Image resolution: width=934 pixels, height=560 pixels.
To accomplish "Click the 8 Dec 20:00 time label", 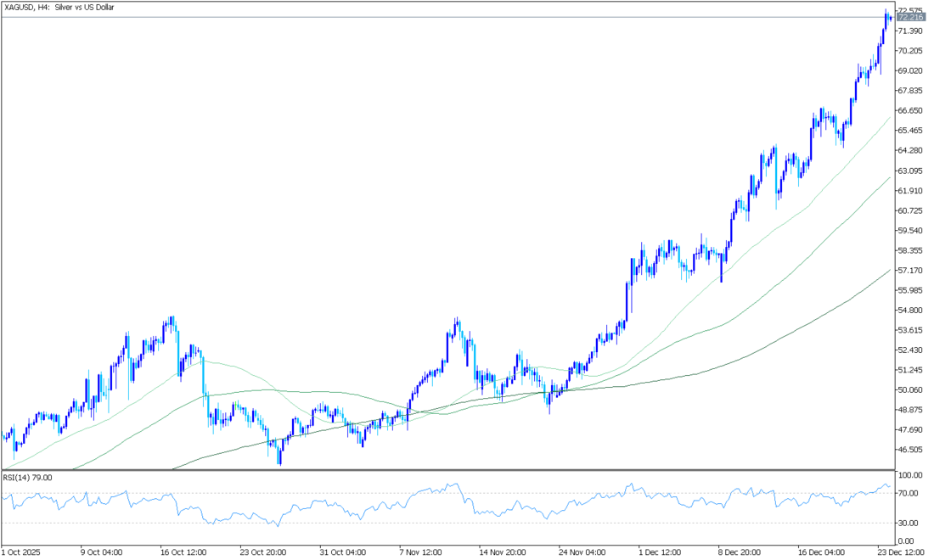I will pos(739,552).
